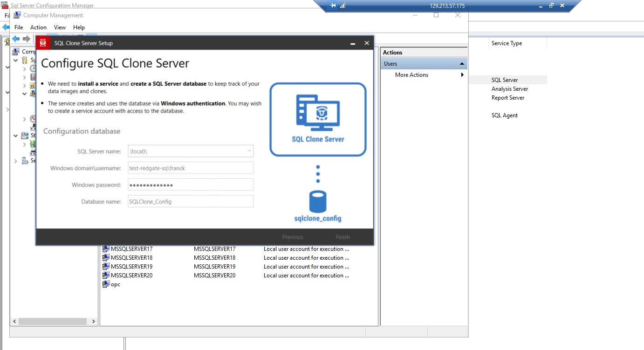Click the Users header in Actions pane

coord(424,64)
